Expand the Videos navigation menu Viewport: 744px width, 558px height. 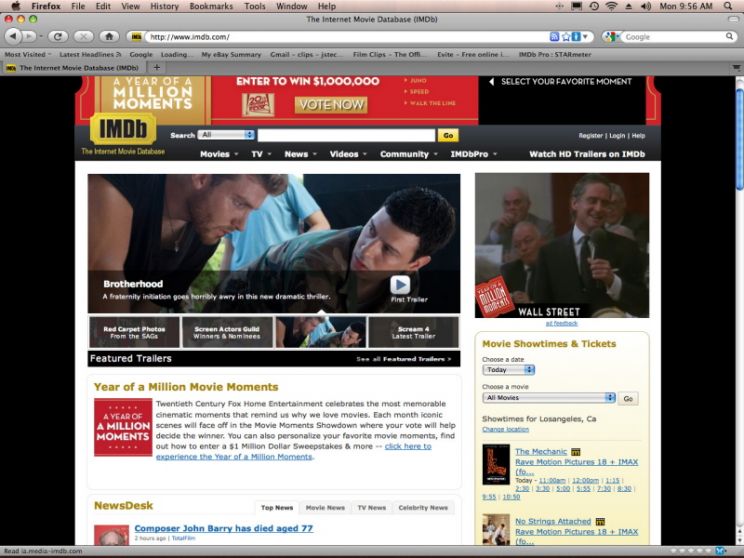click(348, 154)
